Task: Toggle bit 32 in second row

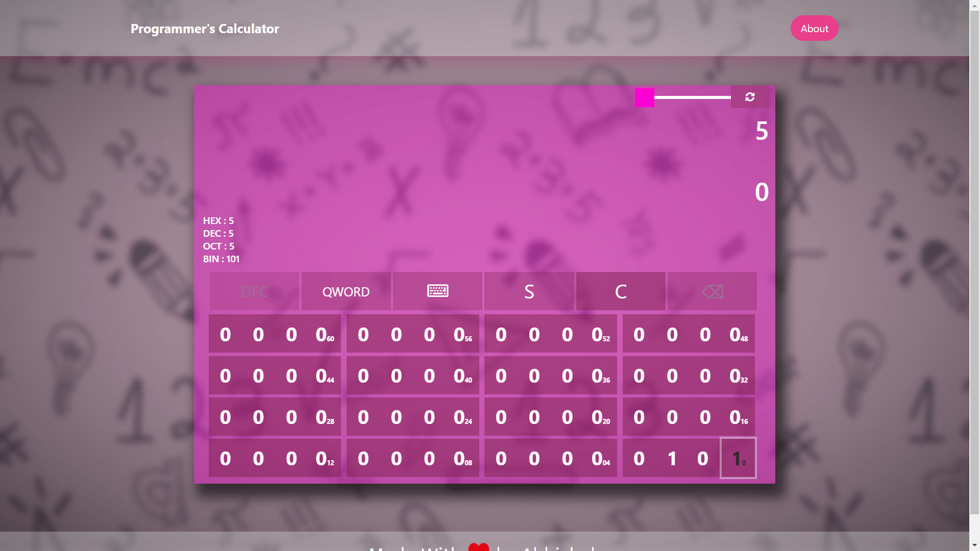Action: tap(736, 376)
